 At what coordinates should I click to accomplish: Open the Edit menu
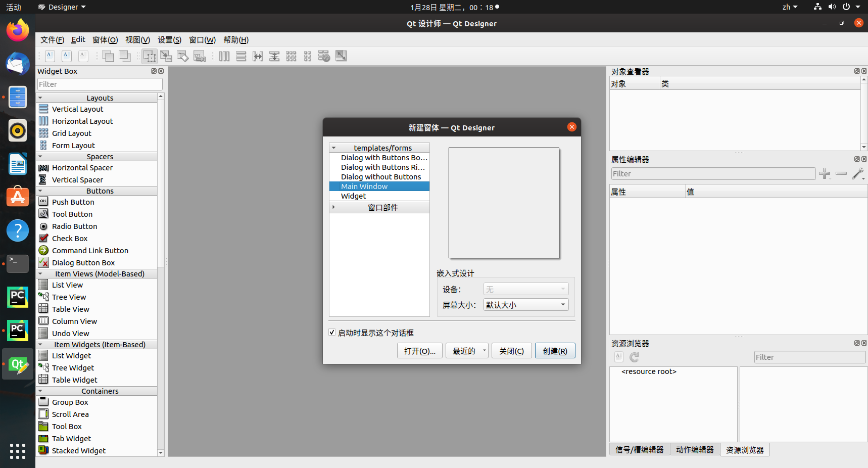point(78,40)
